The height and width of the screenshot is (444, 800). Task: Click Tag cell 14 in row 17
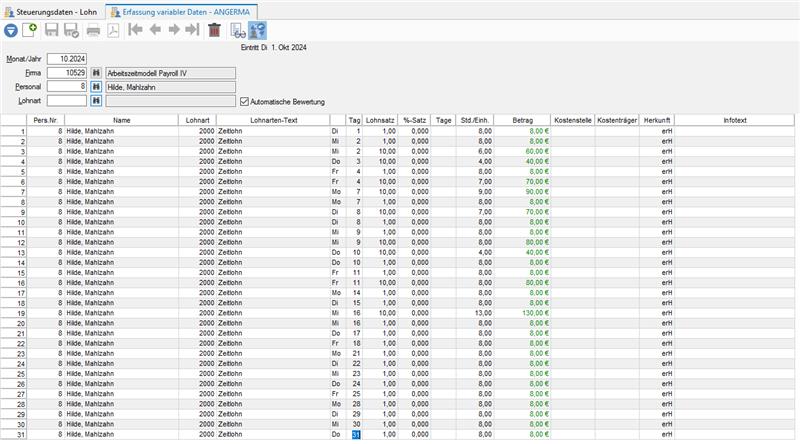(354, 293)
